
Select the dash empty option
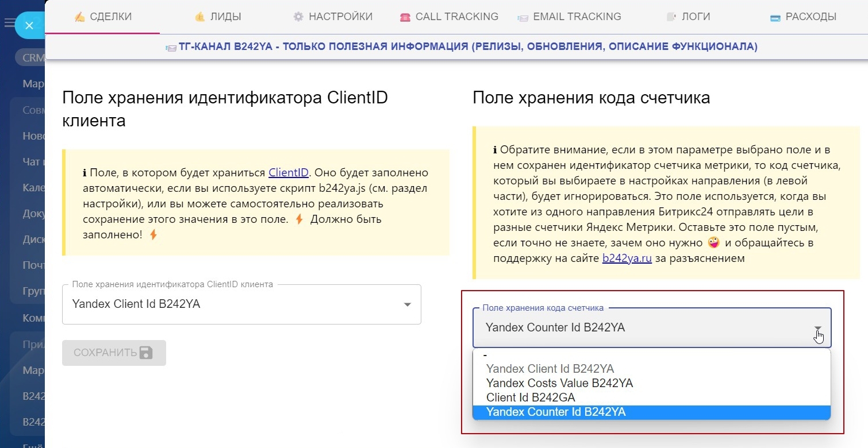point(651,356)
